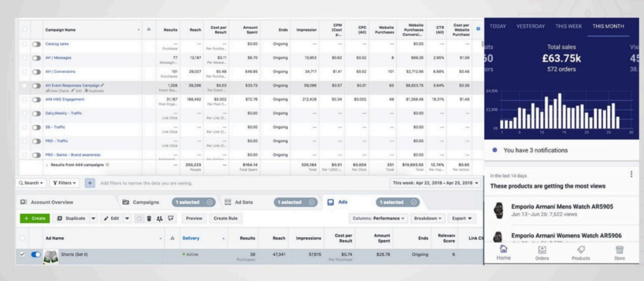Viewport: 644px width, 281px height.
Task: Expand the Breakdown dropdown
Action: point(427,219)
